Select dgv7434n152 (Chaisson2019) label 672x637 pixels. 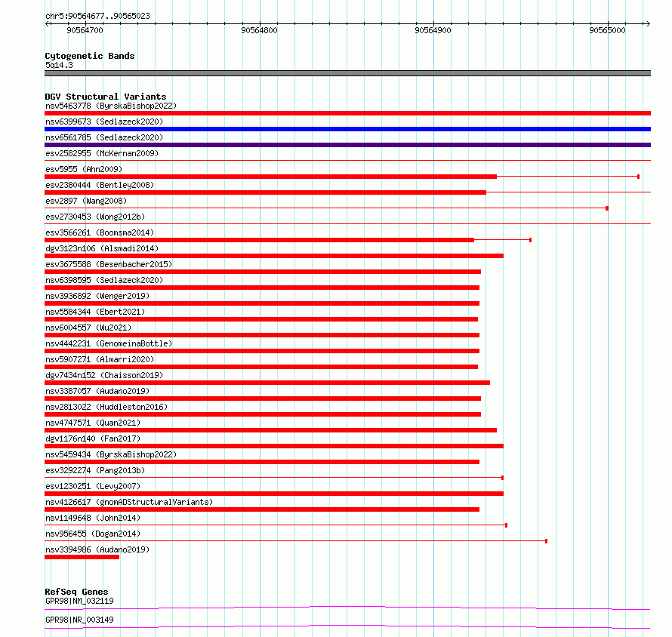(104, 375)
